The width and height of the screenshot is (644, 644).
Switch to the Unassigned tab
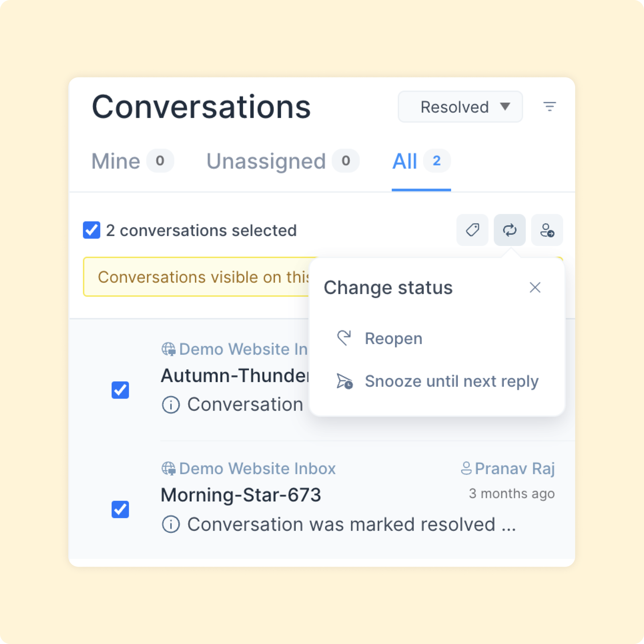coord(266,161)
